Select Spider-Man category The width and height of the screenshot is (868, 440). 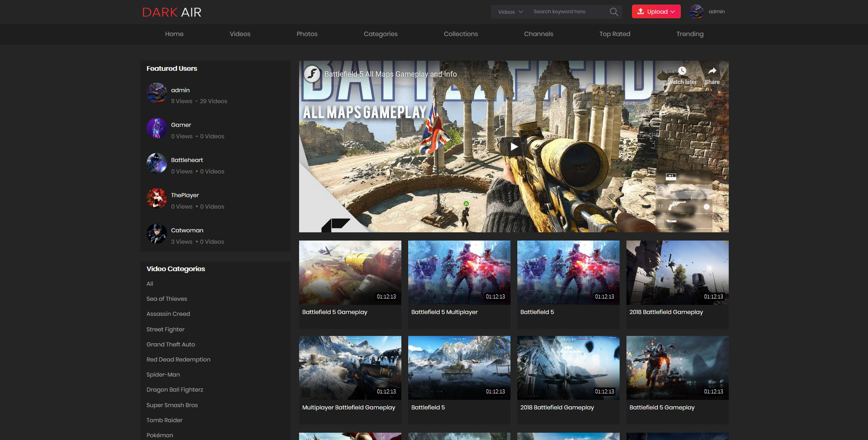pyautogui.click(x=163, y=374)
